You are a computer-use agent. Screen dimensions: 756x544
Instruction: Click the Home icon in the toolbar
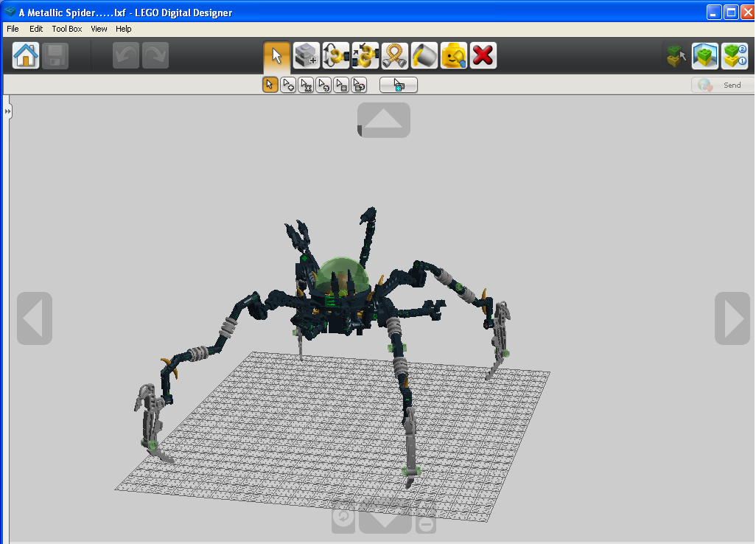point(25,55)
